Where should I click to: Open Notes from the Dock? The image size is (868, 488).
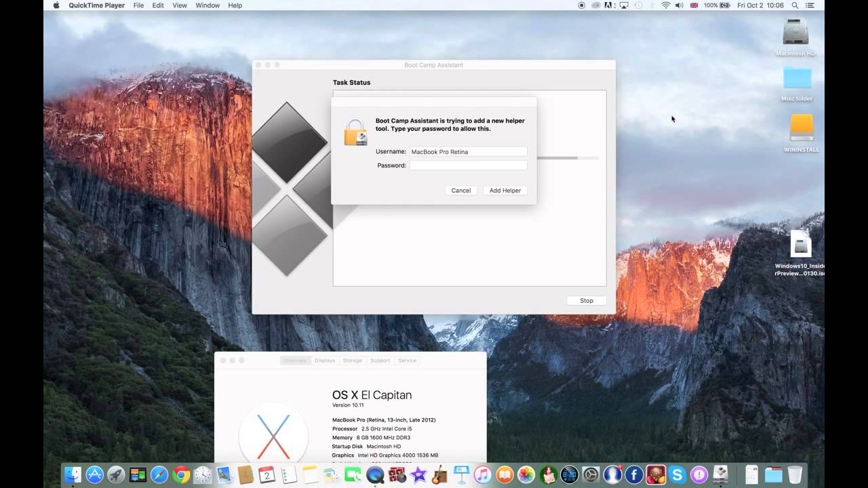coord(311,474)
